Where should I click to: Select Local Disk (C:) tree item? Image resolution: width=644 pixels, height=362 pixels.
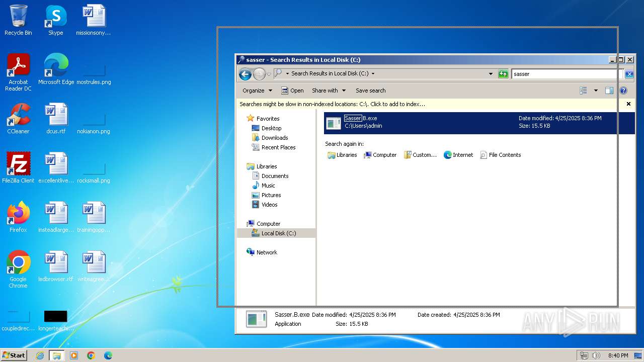(276, 233)
